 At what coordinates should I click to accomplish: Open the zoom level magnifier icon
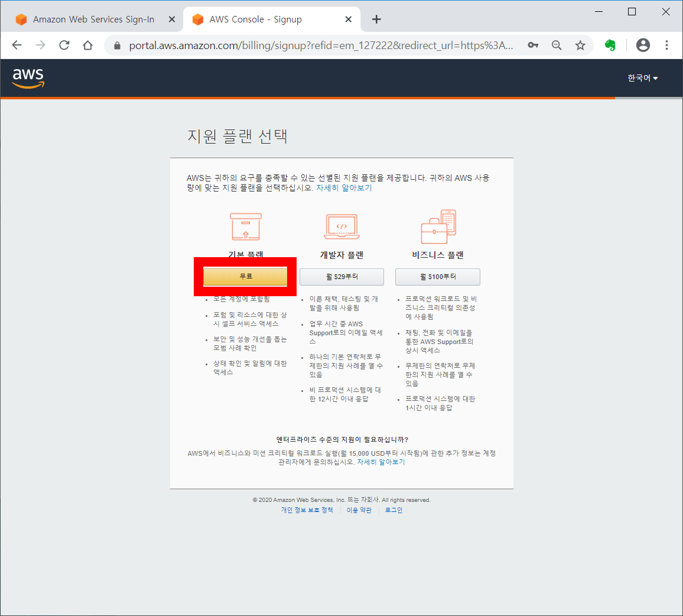(x=556, y=46)
